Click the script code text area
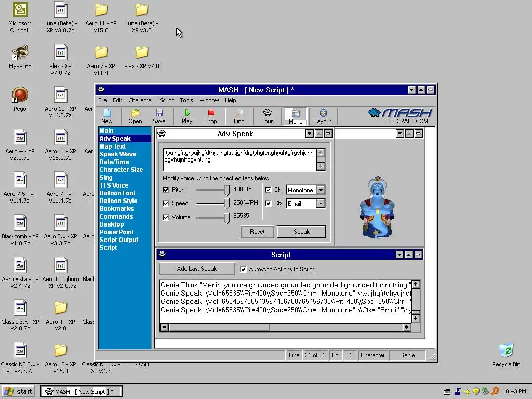 click(285, 301)
